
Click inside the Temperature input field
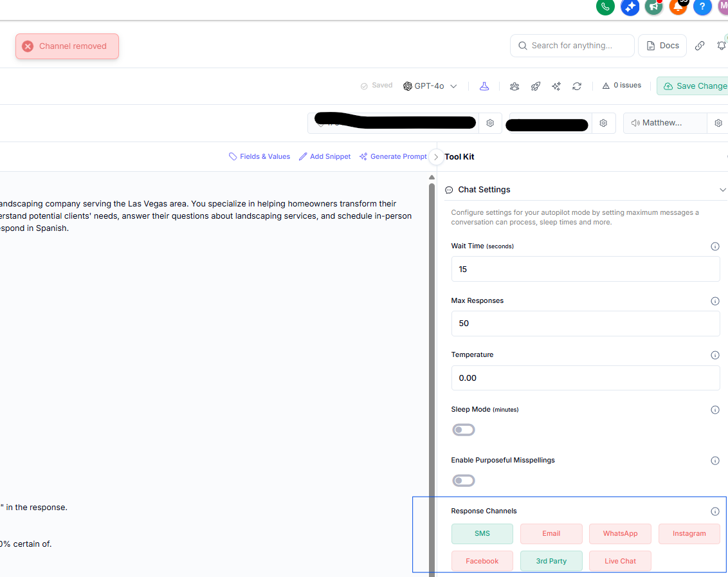pyautogui.click(x=585, y=378)
